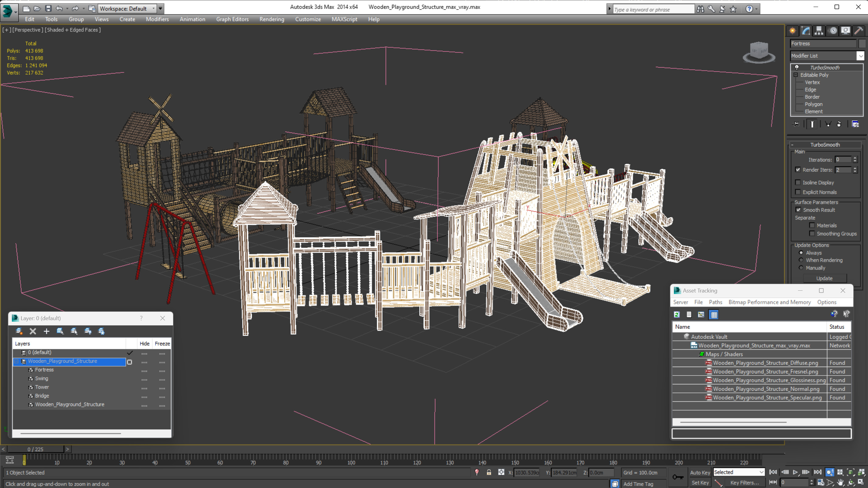Open Bitmap Performance and Memory menu
This screenshot has height=488, width=868.
[770, 302]
